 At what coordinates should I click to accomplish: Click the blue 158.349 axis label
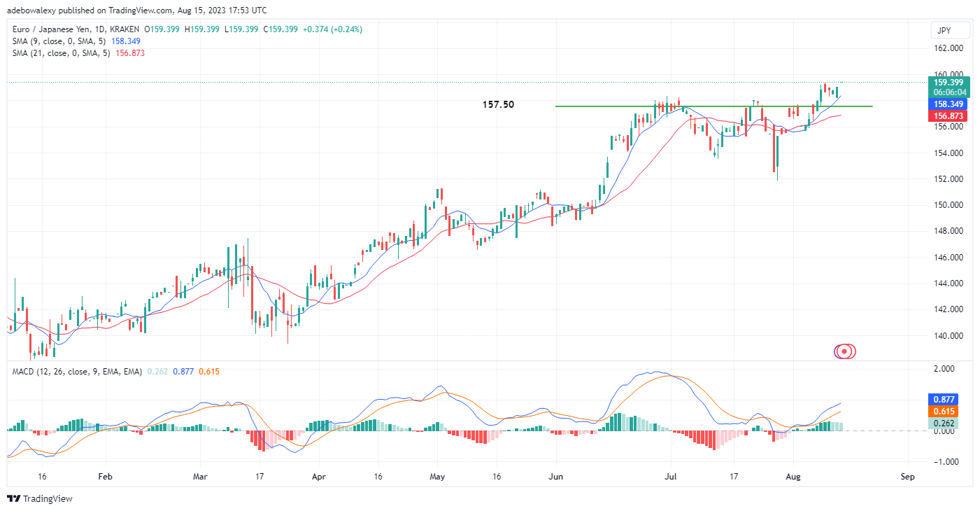(x=948, y=103)
